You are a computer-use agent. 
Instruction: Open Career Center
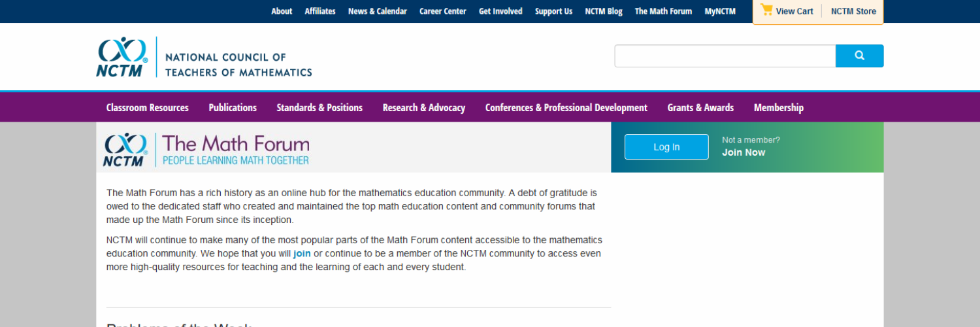click(443, 11)
